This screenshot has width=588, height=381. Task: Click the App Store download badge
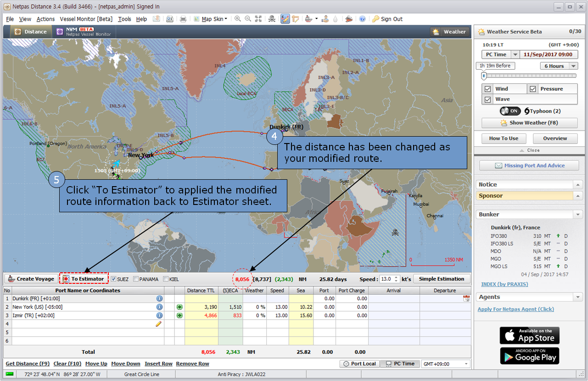pyautogui.click(x=529, y=336)
